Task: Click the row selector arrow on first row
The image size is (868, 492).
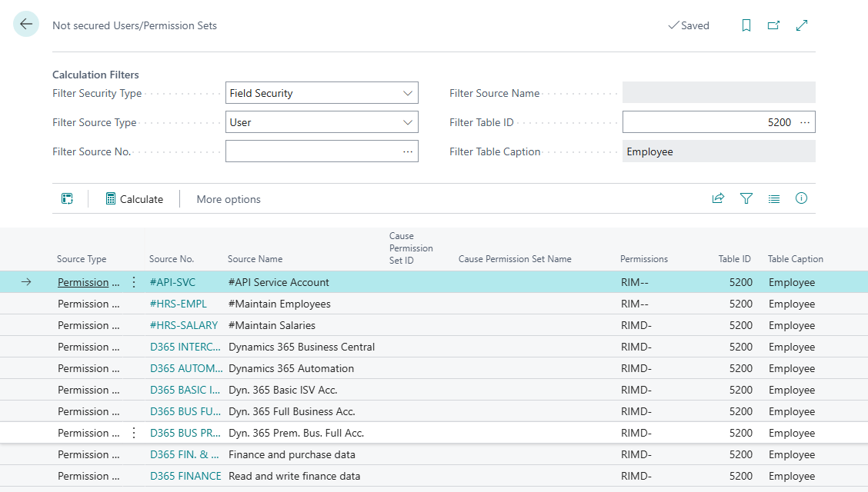Action: [x=26, y=282]
